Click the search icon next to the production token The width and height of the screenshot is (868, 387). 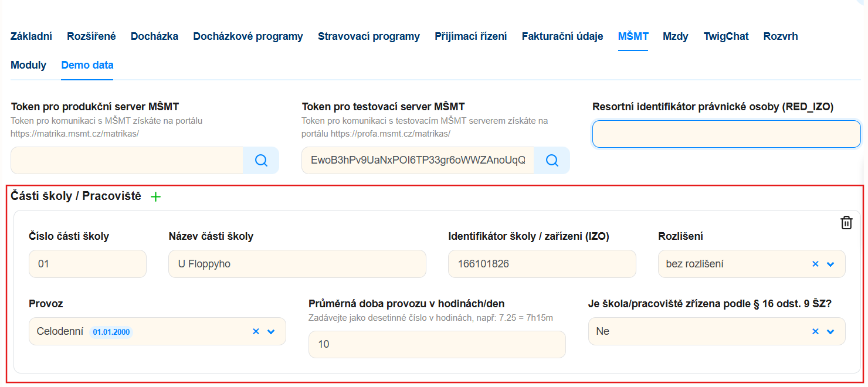(x=261, y=160)
